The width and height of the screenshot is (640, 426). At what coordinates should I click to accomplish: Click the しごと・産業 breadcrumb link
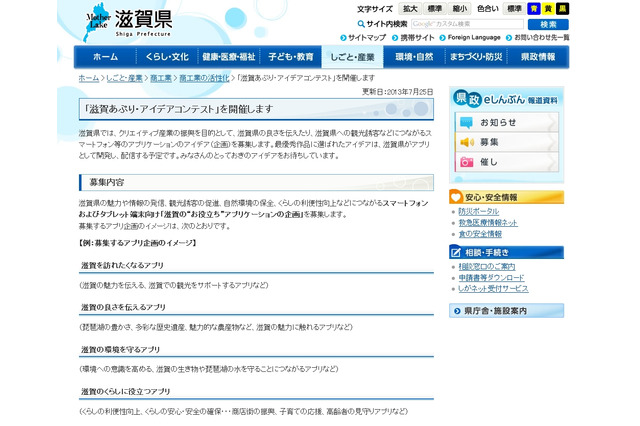coord(124,78)
